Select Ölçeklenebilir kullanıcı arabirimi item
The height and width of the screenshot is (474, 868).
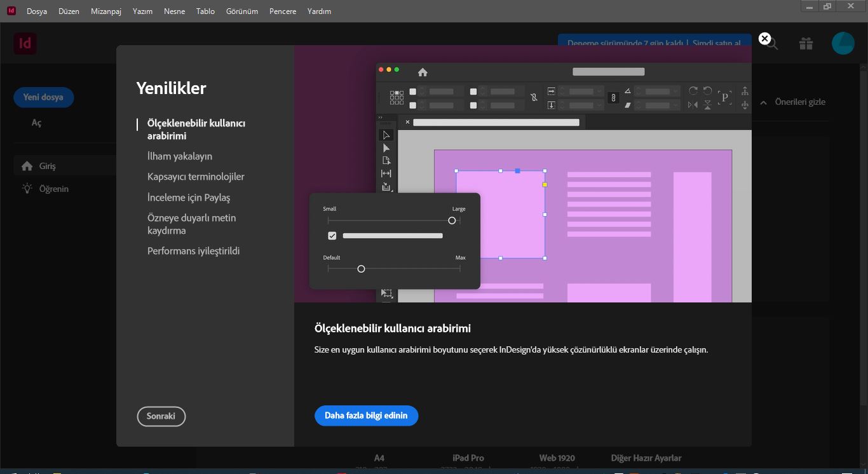pos(196,130)
